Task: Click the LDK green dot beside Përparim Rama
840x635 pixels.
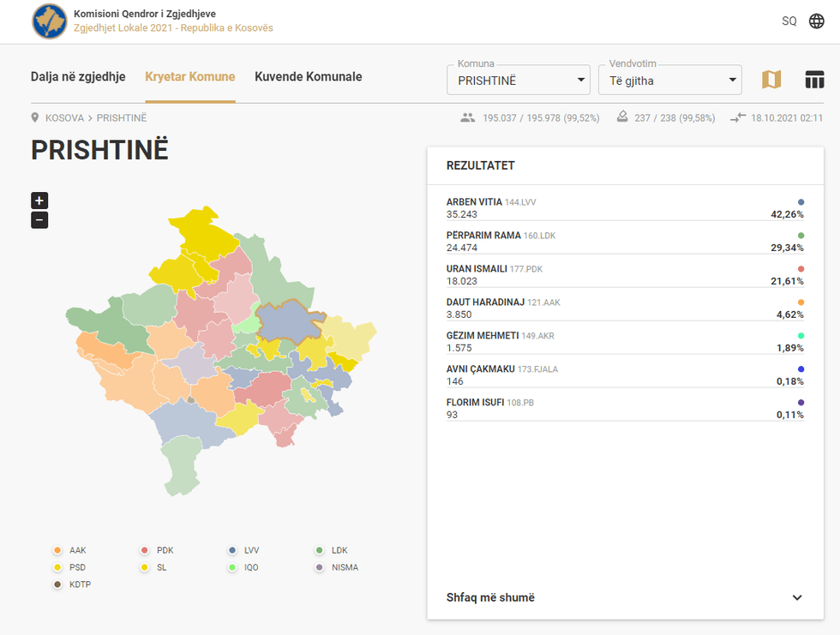Action: [801, 236]
